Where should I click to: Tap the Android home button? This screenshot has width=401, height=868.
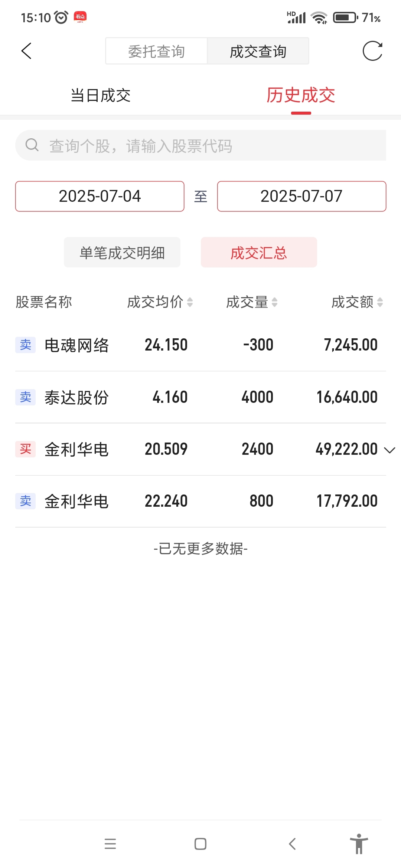(200, 844)
